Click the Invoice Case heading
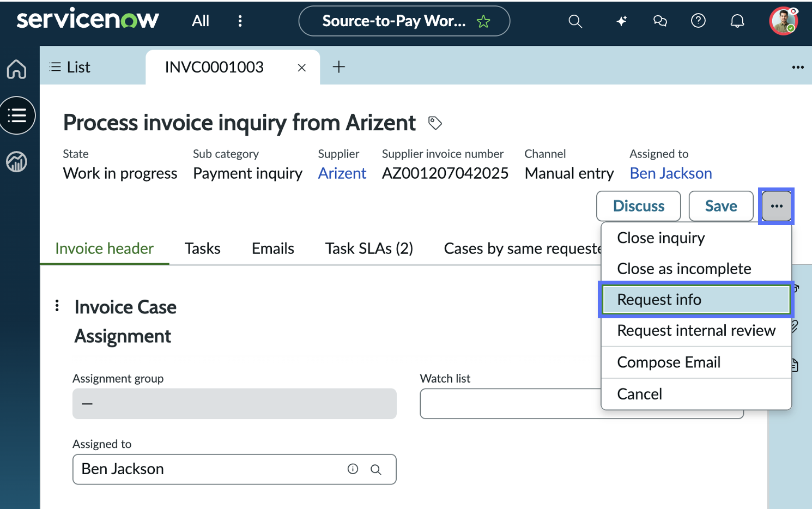 point(125,307)
